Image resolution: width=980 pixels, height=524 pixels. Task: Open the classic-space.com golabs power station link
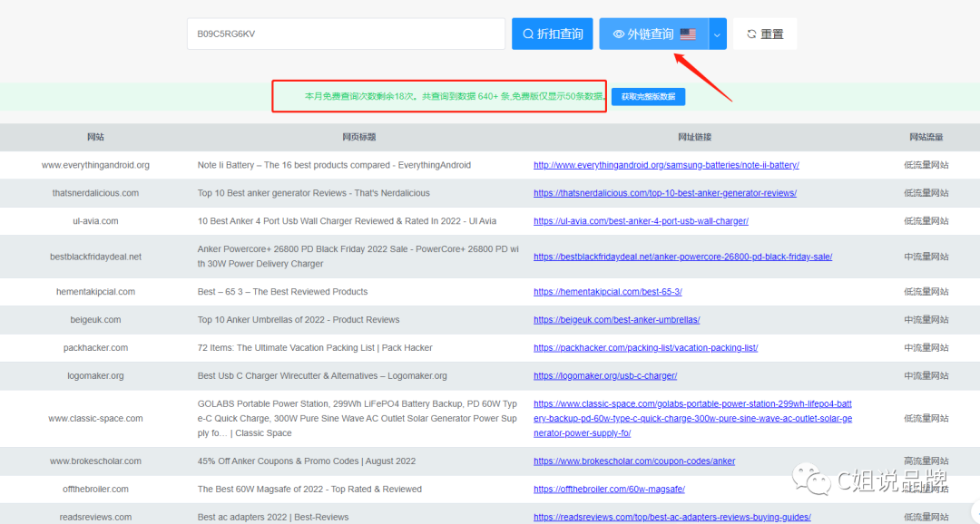tap(692, 419)
